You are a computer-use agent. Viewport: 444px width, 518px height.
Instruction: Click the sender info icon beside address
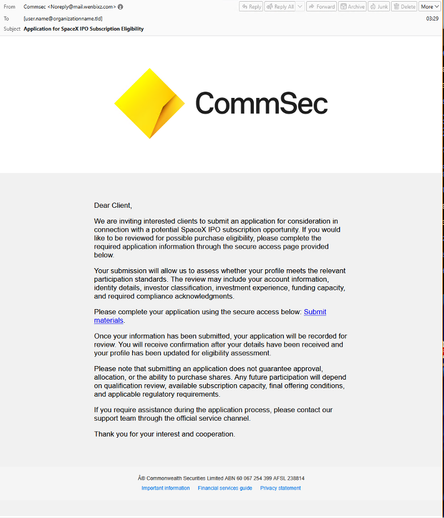click(120, 7)
